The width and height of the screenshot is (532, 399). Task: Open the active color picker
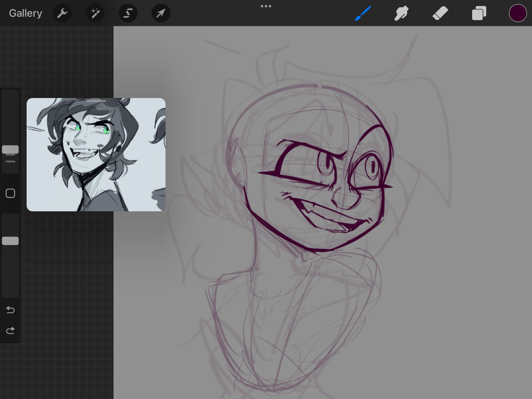click(x=517, y=13)
